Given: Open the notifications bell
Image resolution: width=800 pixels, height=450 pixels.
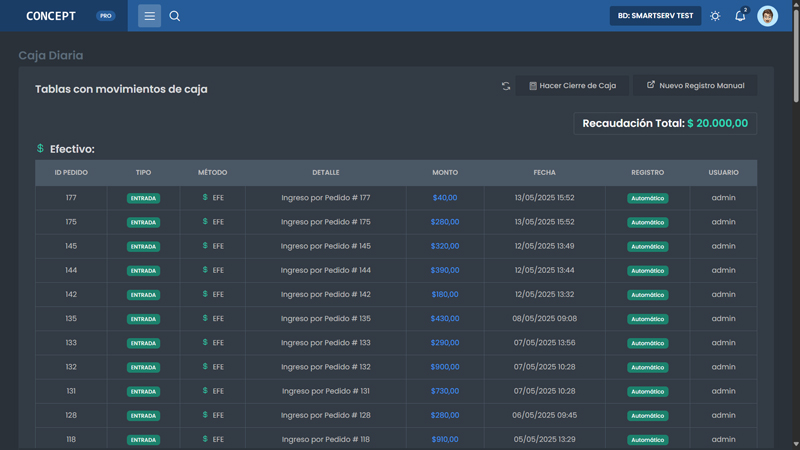Looking at the screenshot, I should pyautogui.click(x=740, y=16).
